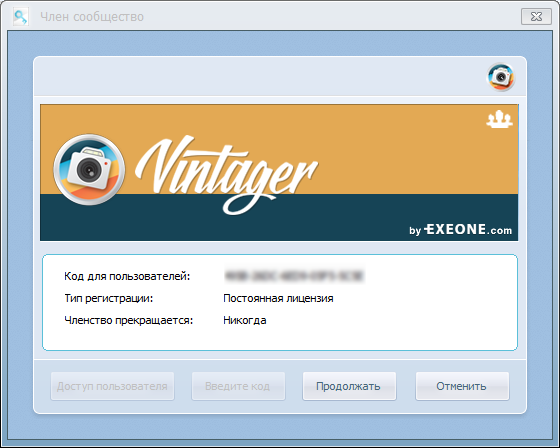Click the community members icon on banner

click(x=499, y=119)
